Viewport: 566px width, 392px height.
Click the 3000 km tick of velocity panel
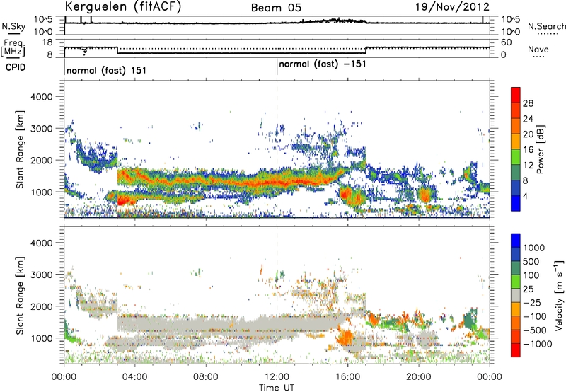[x=42, y=275]
